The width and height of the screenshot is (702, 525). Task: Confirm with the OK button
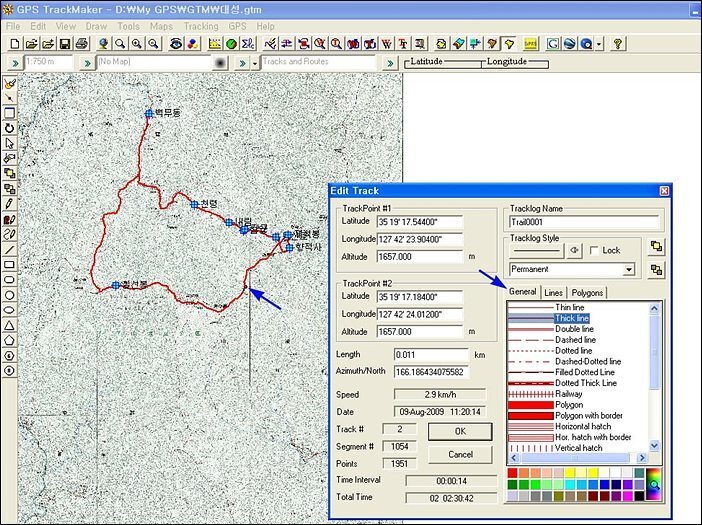coord(460,431)
